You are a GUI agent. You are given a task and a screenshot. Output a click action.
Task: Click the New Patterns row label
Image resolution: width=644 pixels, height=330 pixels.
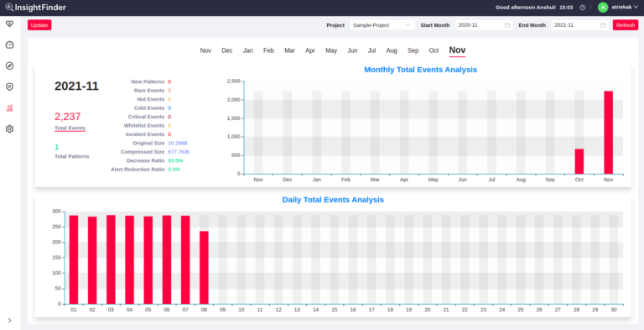click(x=148, y=82)
